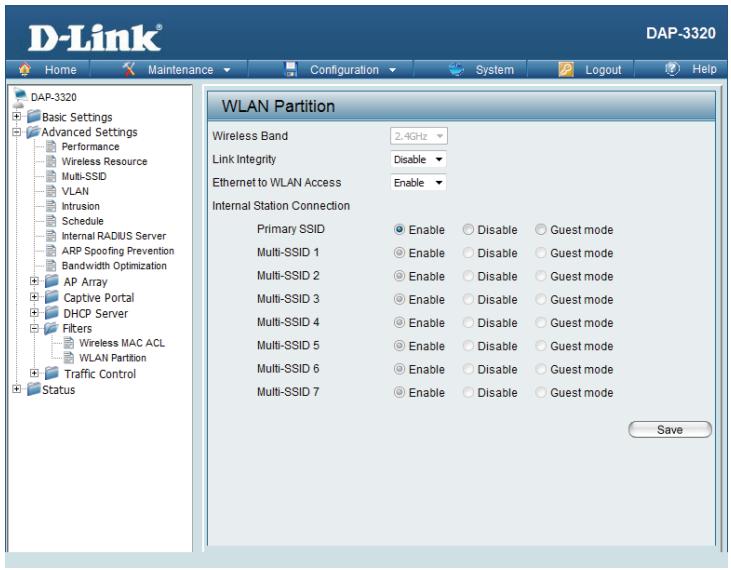The image size is (731, 570).
Task: Open the Wireless MAC ACL tree link
Action: point(122,343)
